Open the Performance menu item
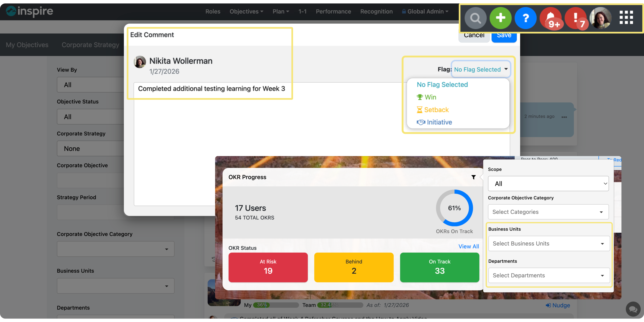 point(333,11)
